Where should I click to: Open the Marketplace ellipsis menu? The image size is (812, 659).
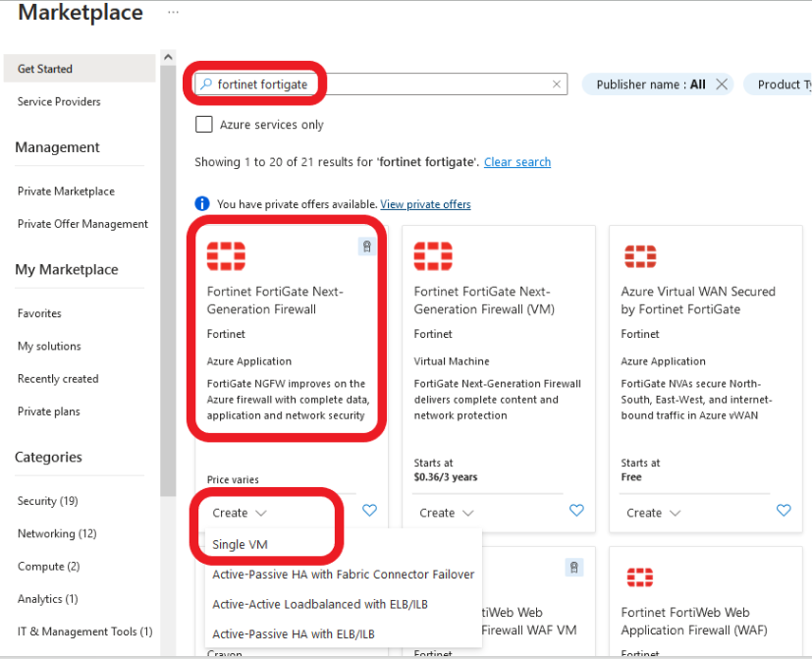(x=173, y=12)
